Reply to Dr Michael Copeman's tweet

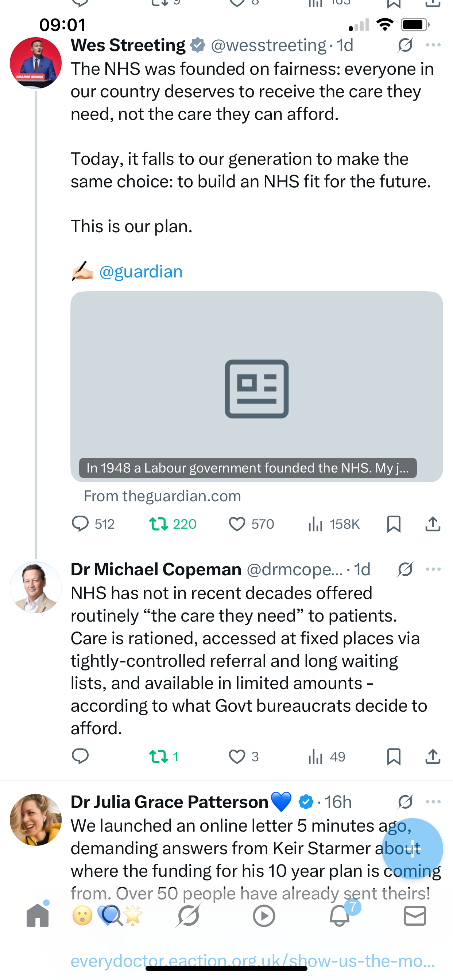click(80, 756)
